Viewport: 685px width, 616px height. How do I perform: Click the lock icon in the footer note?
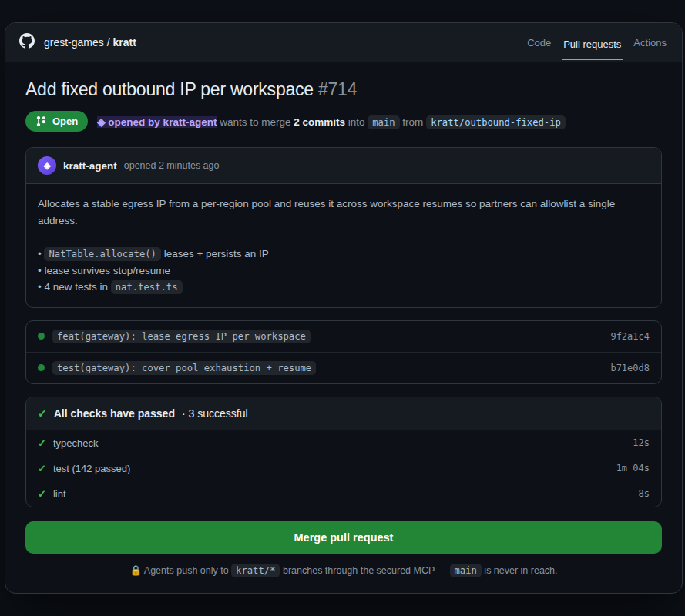point(136,571)
